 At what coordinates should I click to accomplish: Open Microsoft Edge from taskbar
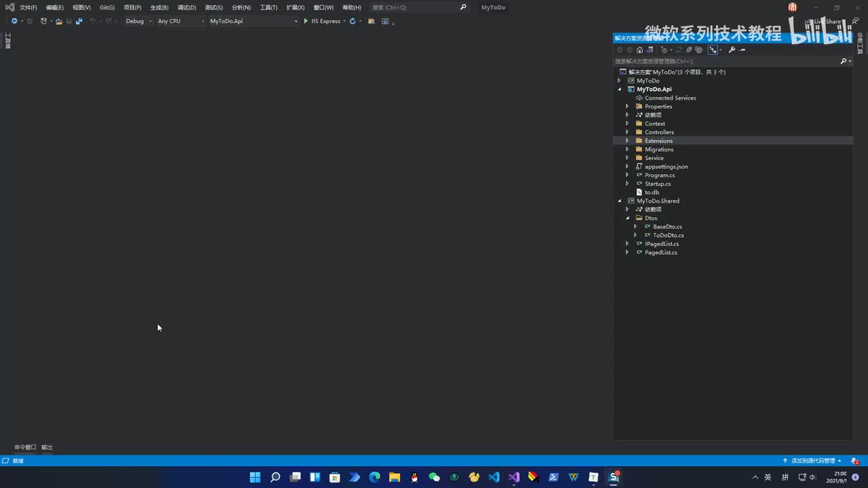pyautogui.click(x=374, y=477)
